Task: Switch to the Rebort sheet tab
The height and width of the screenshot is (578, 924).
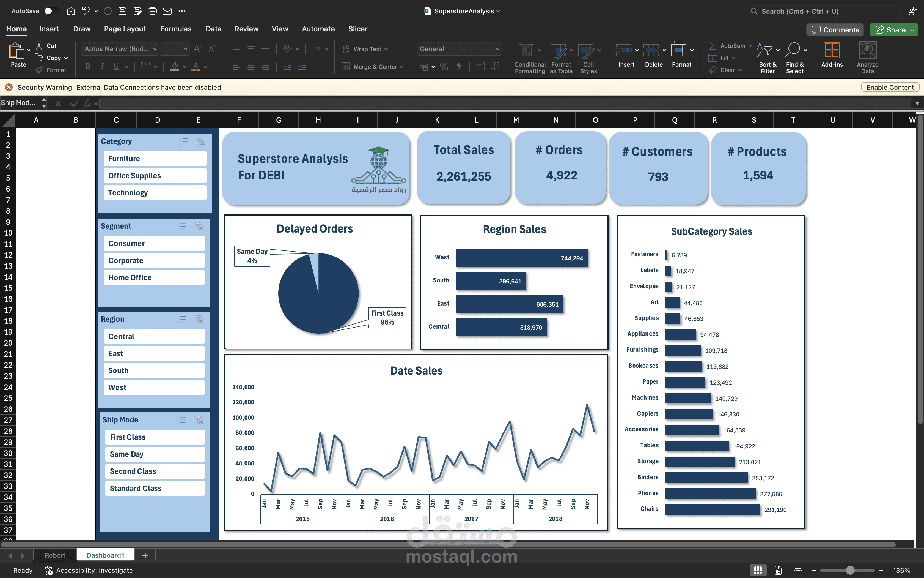Action: (x=55, y=555)
